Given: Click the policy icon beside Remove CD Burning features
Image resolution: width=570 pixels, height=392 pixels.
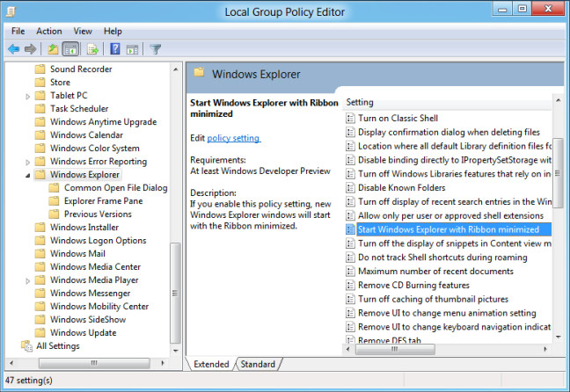Looking at the screenshot, I should pos(350,285).
